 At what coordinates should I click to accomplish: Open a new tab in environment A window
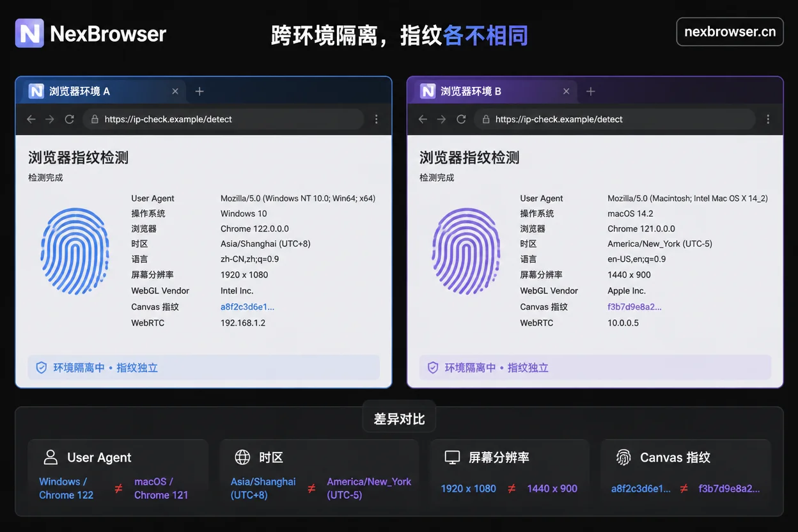pyautogui.click(x=199, y=91)
